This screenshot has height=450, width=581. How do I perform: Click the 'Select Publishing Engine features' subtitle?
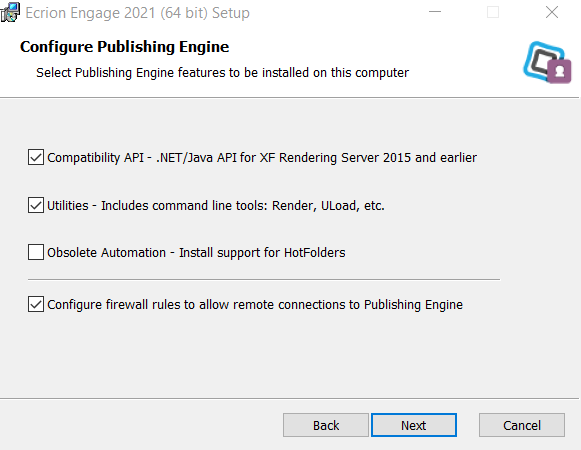tap(222, 73)
